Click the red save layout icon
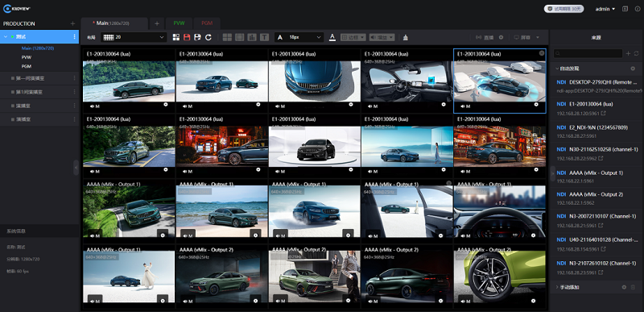 (x=187, y=37)
